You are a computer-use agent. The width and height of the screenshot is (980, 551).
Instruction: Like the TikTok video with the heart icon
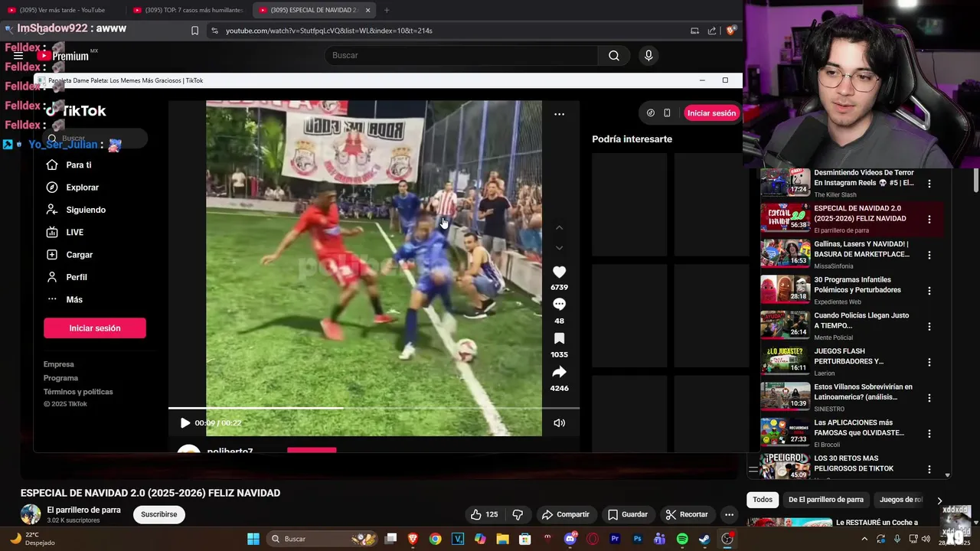559,272
